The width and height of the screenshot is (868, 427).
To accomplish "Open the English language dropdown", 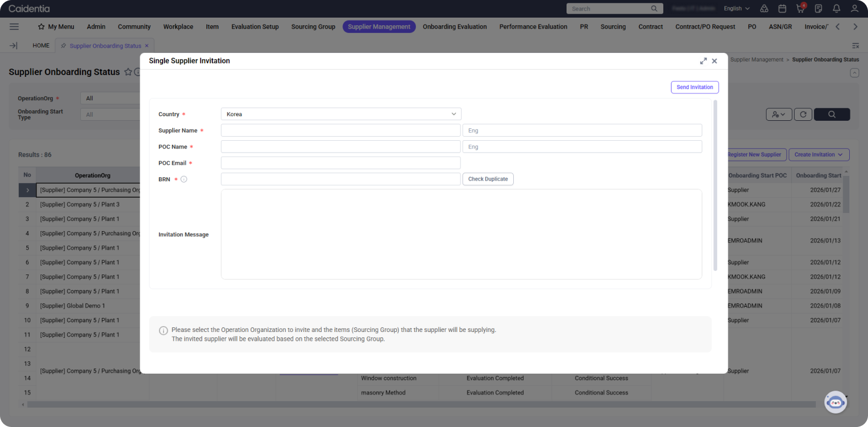I will [737, 9].
